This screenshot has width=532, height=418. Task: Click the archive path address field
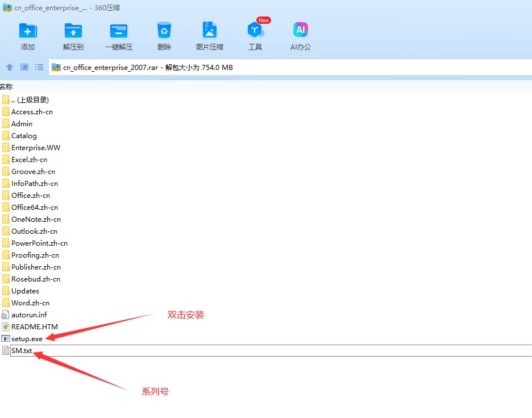(290, 67)
